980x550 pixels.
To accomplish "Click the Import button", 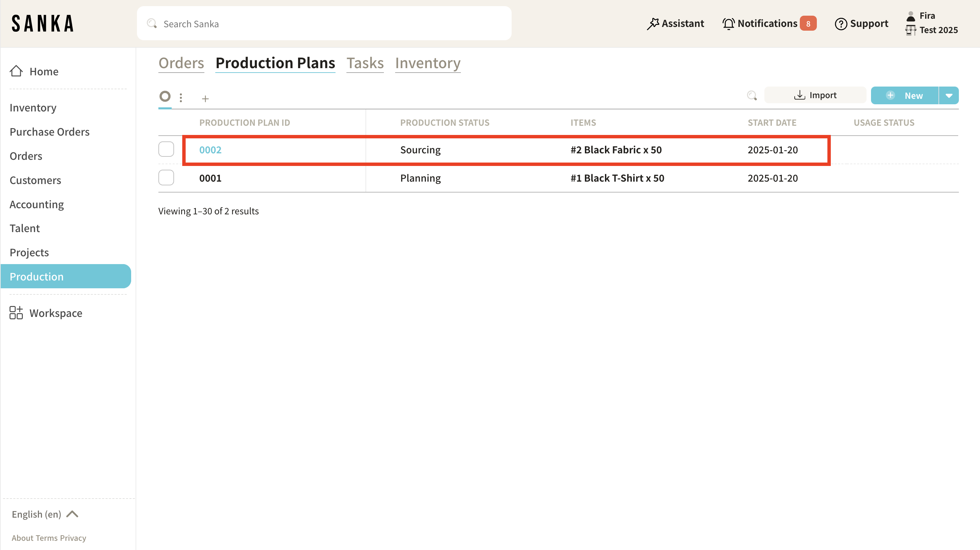I will click(815, 95).
